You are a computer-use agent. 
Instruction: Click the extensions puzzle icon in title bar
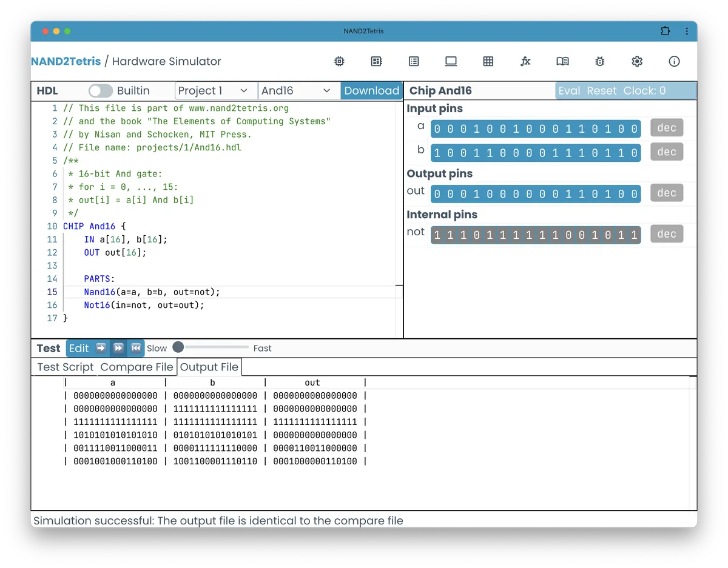coord(666,31)
